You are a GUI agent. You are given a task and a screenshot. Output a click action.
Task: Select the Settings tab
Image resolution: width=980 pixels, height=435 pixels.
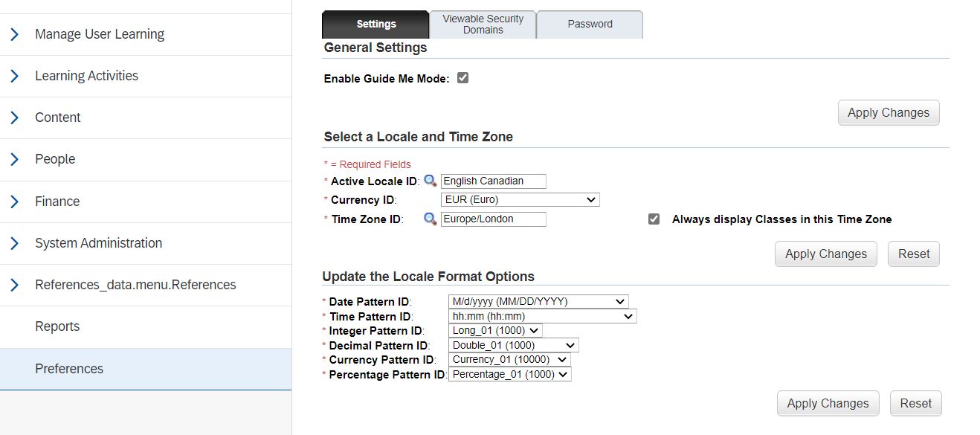(x=375, y=24)
